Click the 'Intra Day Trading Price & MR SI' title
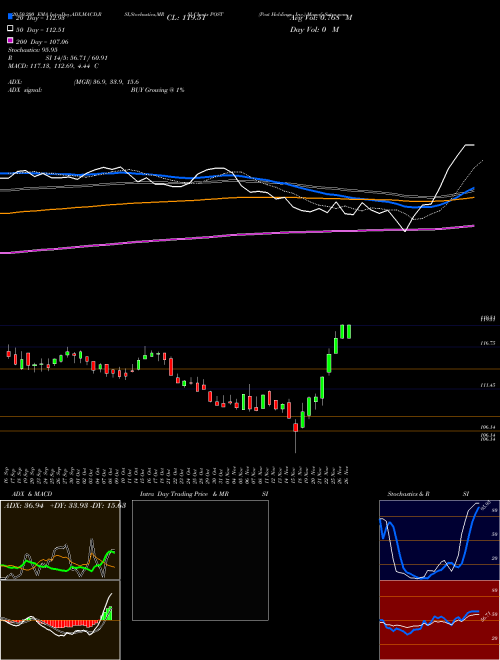This screenshot has width=500, height=660. tap(204, 494)
